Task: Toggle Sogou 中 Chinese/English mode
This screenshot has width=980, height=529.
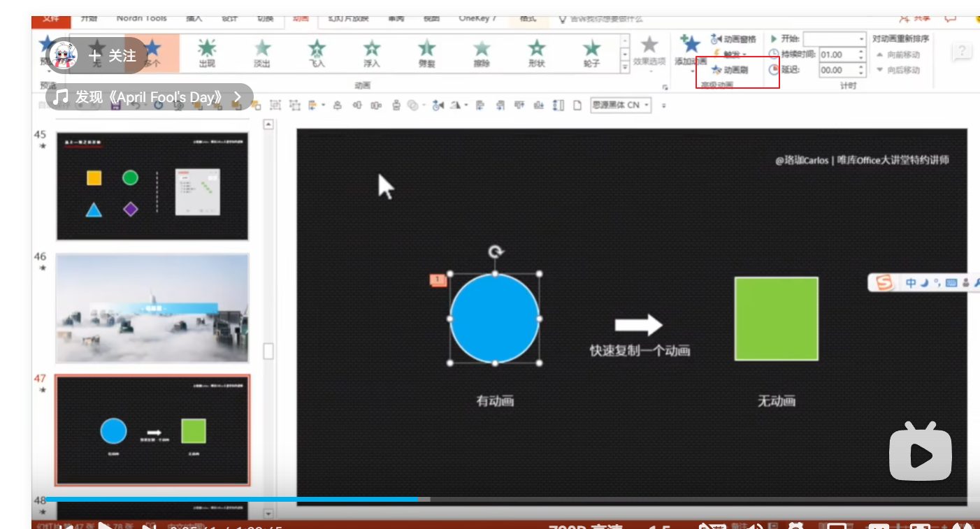Action: tap(911, 283)
